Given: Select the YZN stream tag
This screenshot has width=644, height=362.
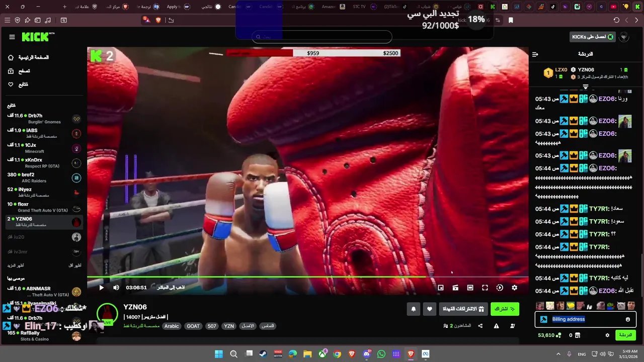Looking at the screenshot, I should tap(229, 326).
